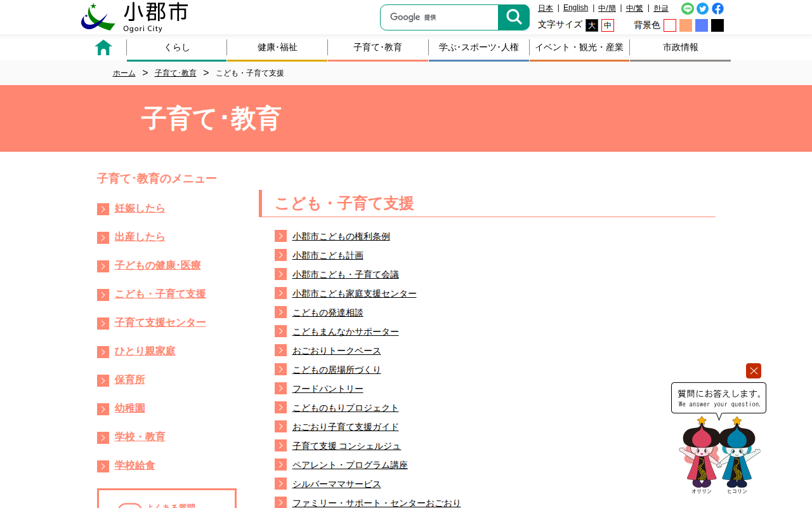Click arrow icon beside 小郡市こどもの権利条例
The image size is (812, 508).
click(x=280, y=236)
